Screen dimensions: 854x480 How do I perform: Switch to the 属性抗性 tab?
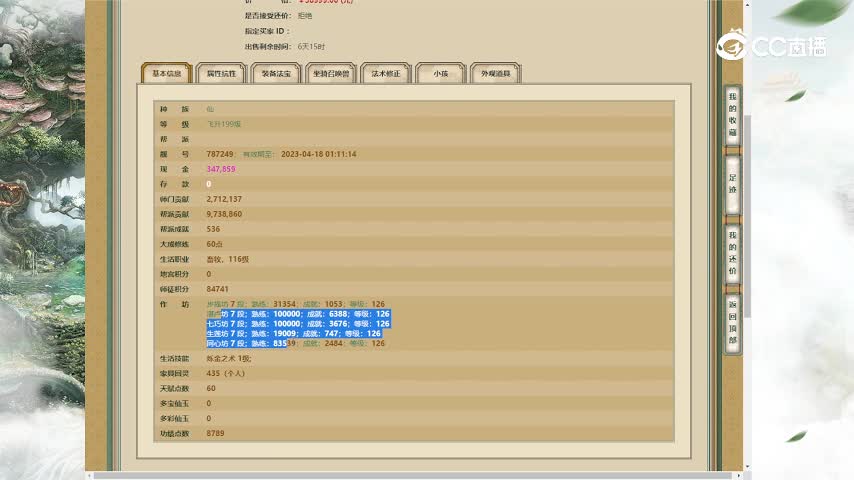pos(221,74)
